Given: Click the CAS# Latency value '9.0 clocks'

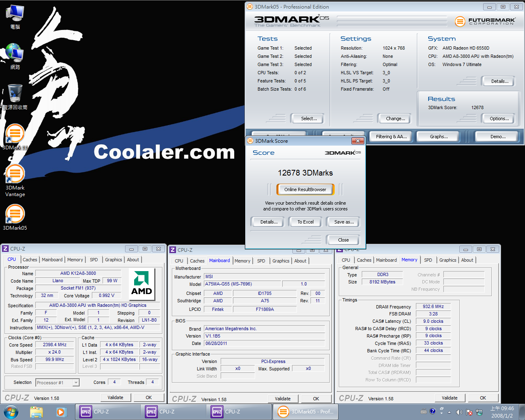Looking at the screenshot, I should (x=434, y=321).
